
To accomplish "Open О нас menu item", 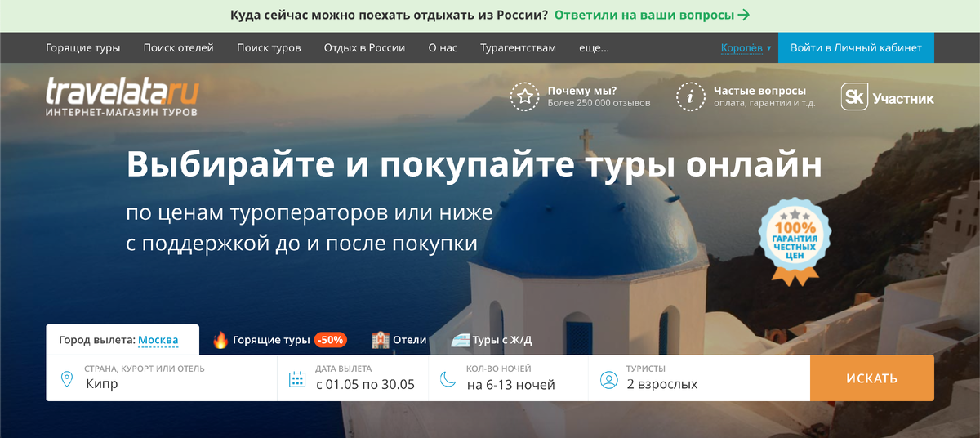I will [443, 48].
